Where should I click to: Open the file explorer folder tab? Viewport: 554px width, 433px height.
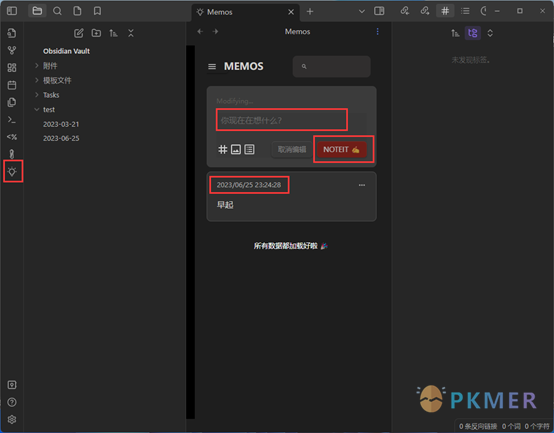click(x=37, y=11)
